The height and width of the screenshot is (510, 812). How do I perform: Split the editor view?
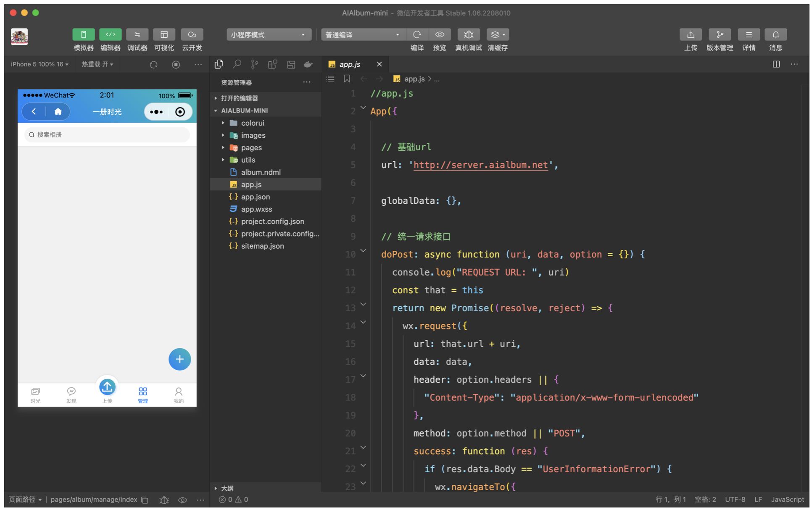click(x=776, y=64)
